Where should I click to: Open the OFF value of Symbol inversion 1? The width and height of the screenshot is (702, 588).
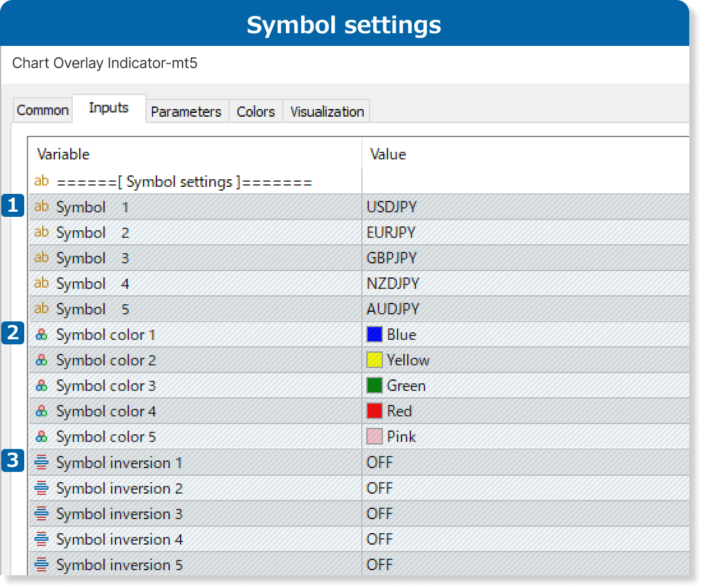click(x=526, y=462)
